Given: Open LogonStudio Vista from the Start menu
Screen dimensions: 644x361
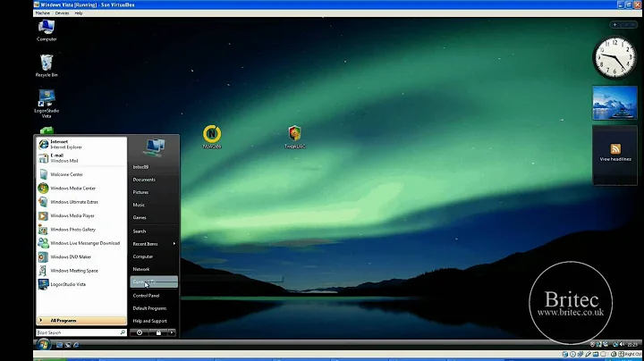Looking at the screenshot, I should tap(81, 284).
